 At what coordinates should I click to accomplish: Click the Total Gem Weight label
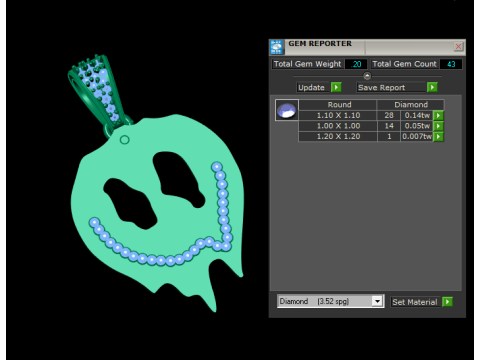[307, 64]
